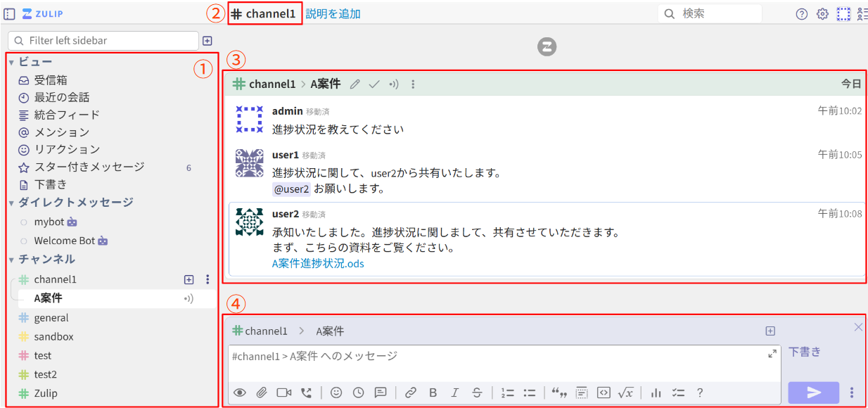Click the pencil icon to edit topic A案件
The image size is (868, 408).
coord(355,84)
